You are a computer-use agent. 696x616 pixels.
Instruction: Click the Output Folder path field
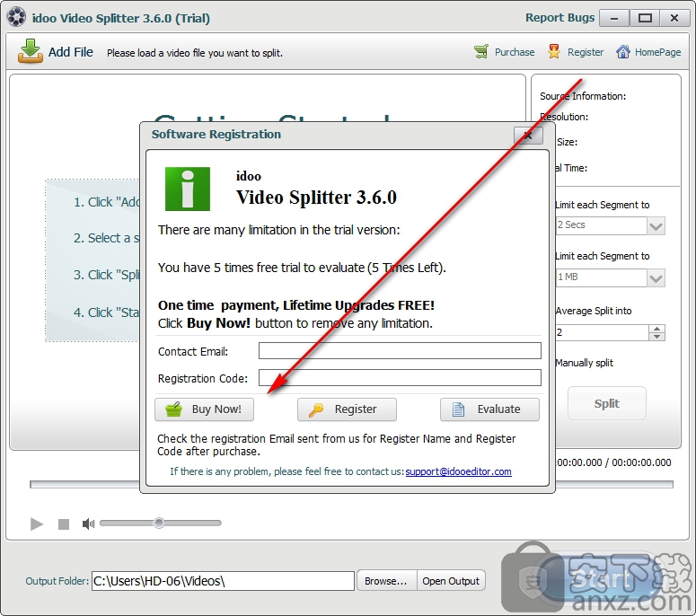tap(223, 580)
